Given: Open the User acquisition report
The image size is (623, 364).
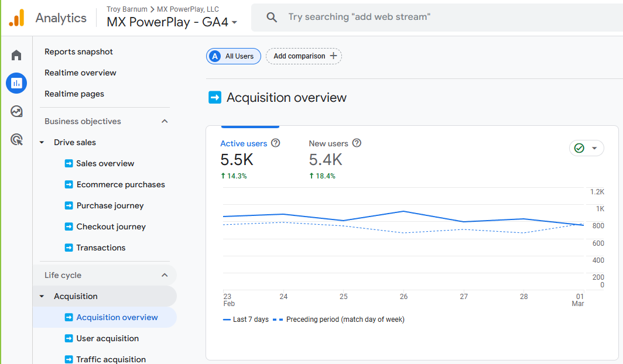Looking at the screenshot, I should pos(108,338).
